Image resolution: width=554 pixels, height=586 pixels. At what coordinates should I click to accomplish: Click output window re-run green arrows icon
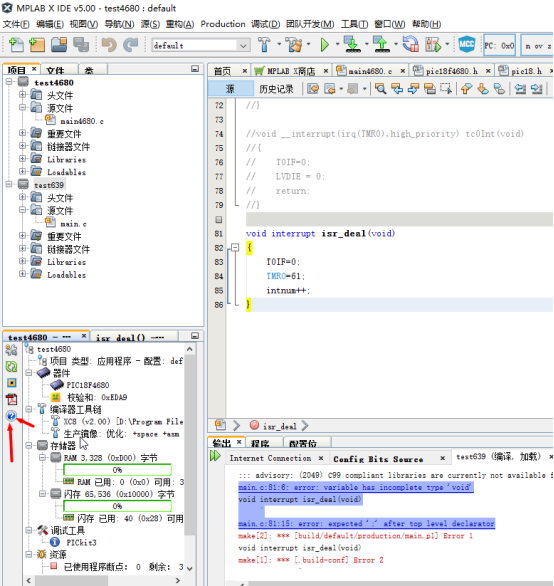[215, 456]
